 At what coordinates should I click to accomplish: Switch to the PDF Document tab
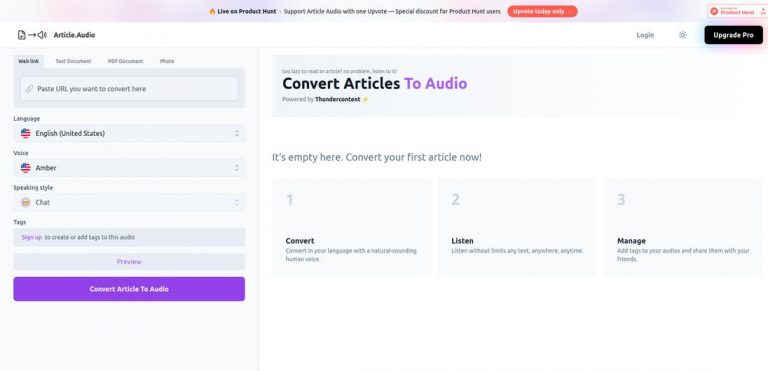[125, 61]
